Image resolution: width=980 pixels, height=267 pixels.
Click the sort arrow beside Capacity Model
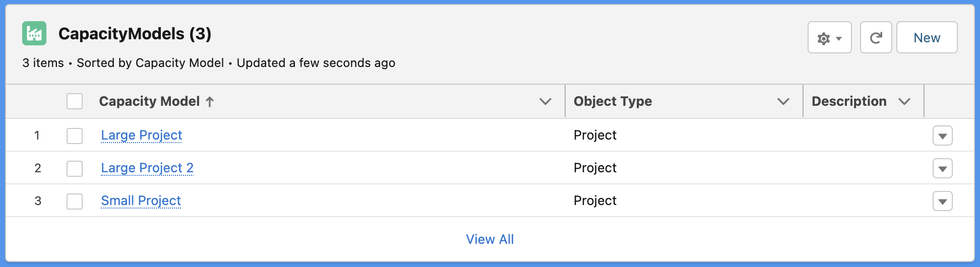coord(210,101)
